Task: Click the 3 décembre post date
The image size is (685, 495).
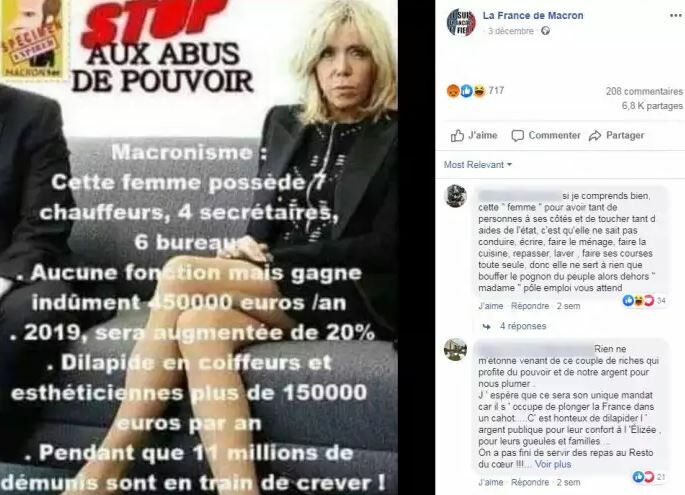Action: [511, 31]
